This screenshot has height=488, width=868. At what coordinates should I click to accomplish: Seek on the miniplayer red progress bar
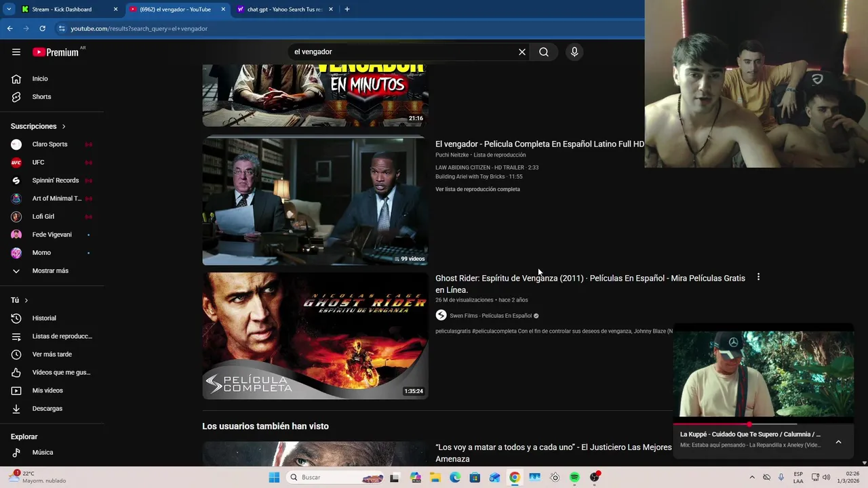[764, 424]
